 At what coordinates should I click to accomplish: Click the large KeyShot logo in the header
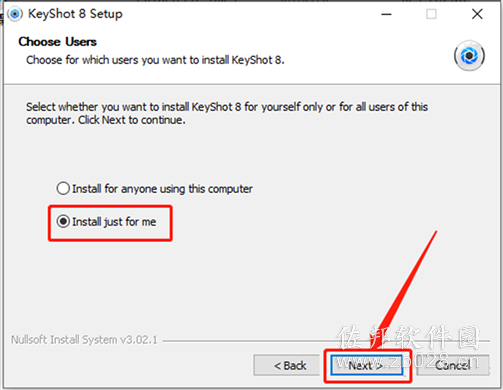point(469,56)
